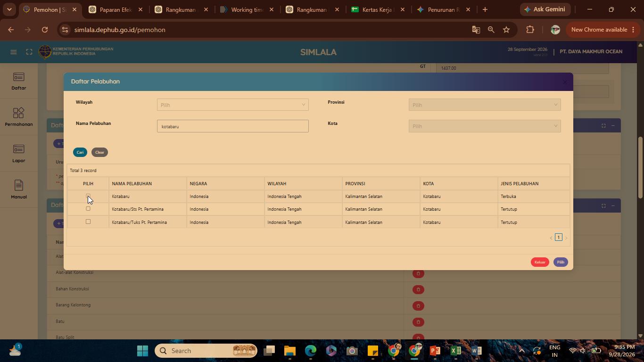Open Excel from the taskbar

[455, 351]
